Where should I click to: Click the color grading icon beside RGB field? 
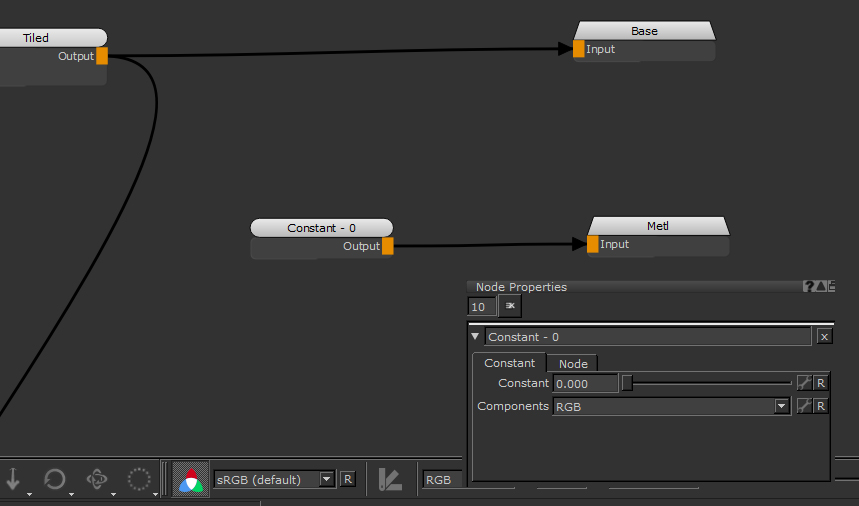[390, 479]
